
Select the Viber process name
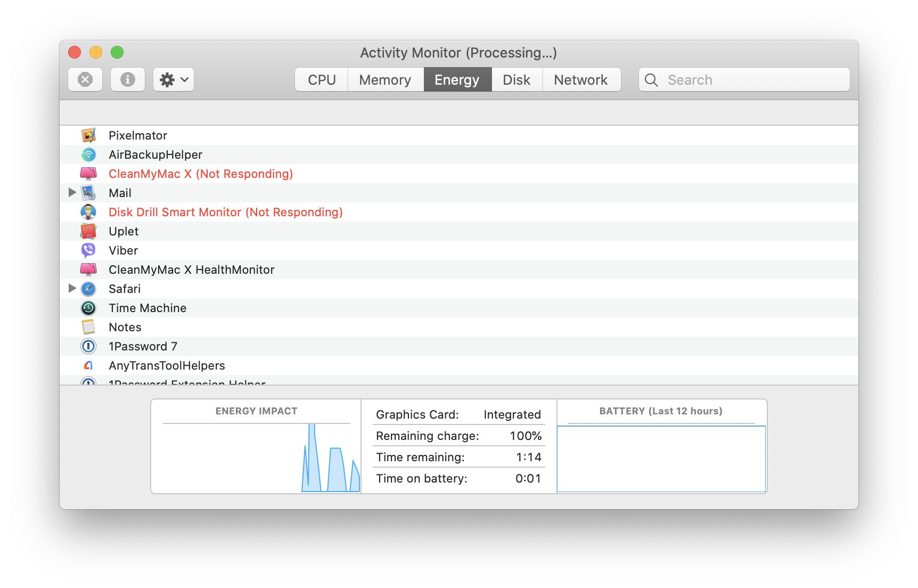[x=123, y=250]
